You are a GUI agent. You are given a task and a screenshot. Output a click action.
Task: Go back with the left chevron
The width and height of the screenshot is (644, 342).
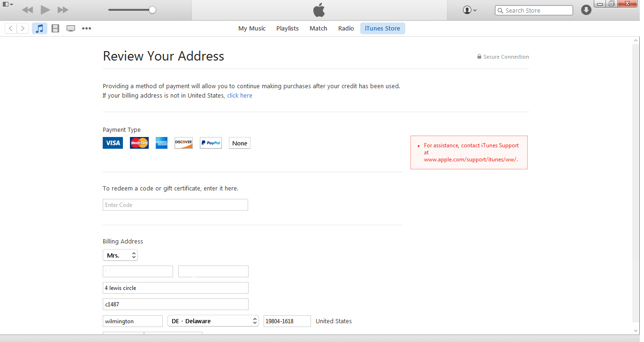(11, 29)
